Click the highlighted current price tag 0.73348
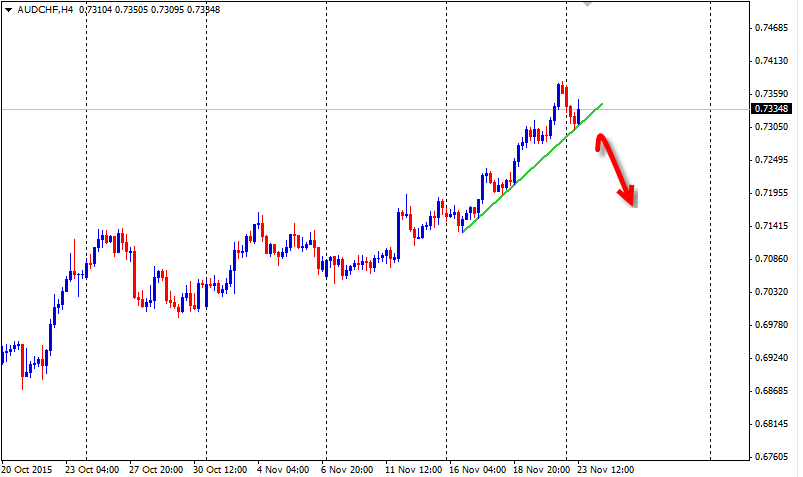This screenshot has width=803, height=477. pyautogui.click(x=771, y=109)
